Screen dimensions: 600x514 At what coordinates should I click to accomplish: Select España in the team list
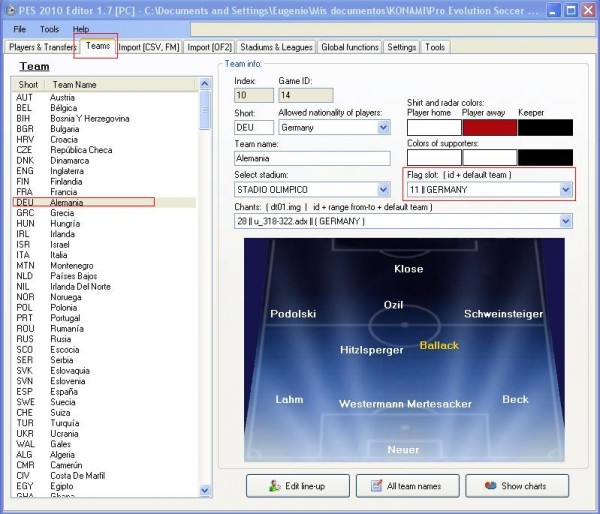pyautogui.click(x=104, y=392)
